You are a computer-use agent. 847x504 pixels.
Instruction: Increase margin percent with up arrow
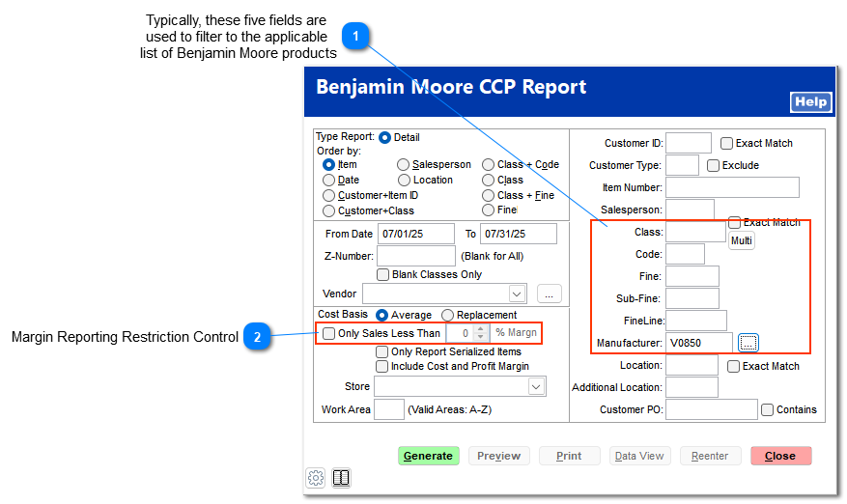480,329
